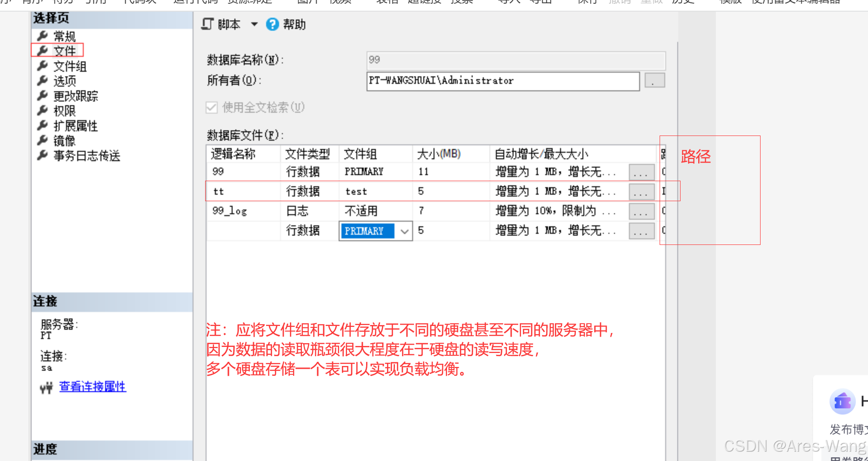Click the 数据库名称 field
The image size is (868, 461).
(x=516, y=60)
